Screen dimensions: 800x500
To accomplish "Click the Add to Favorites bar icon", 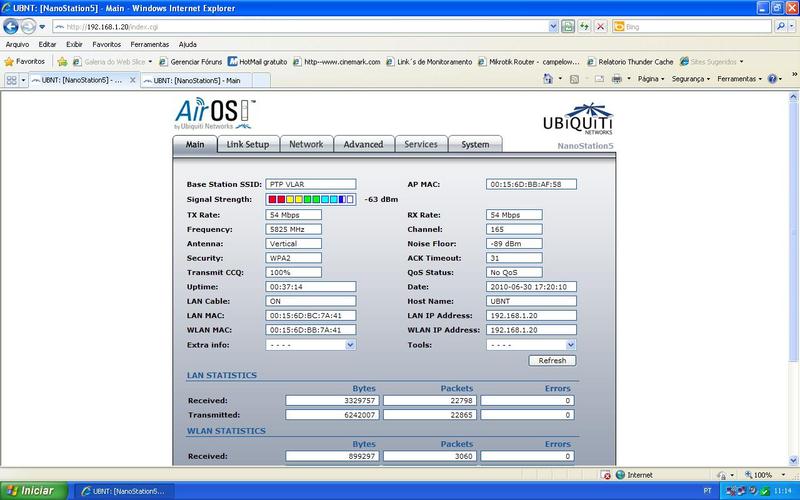I will click(62, 62).
